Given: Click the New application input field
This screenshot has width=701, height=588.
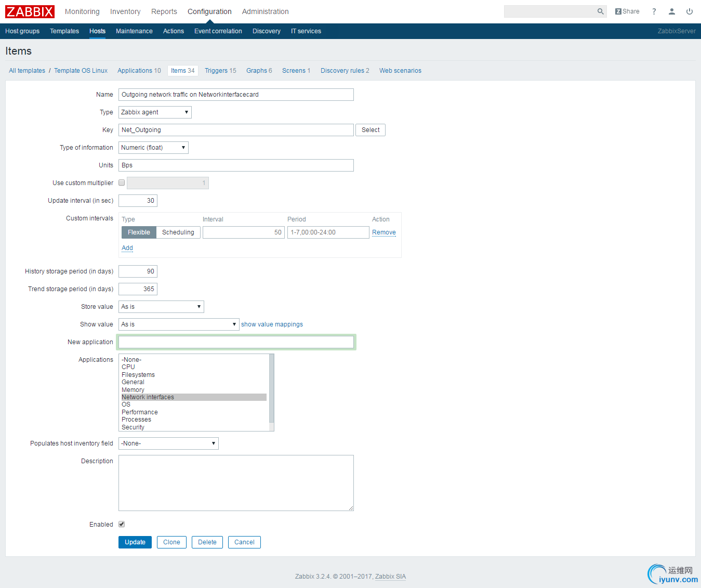Looking at the screenshot, I should point(236,342).
